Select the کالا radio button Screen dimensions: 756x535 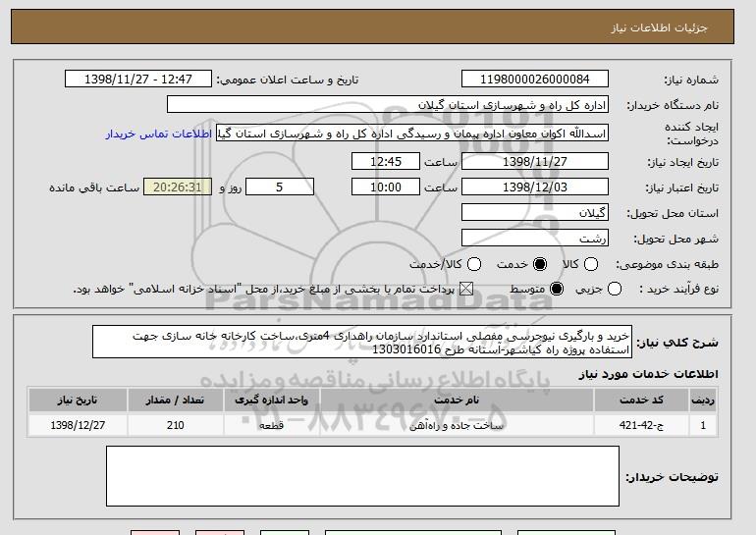[x=591, y=264]
